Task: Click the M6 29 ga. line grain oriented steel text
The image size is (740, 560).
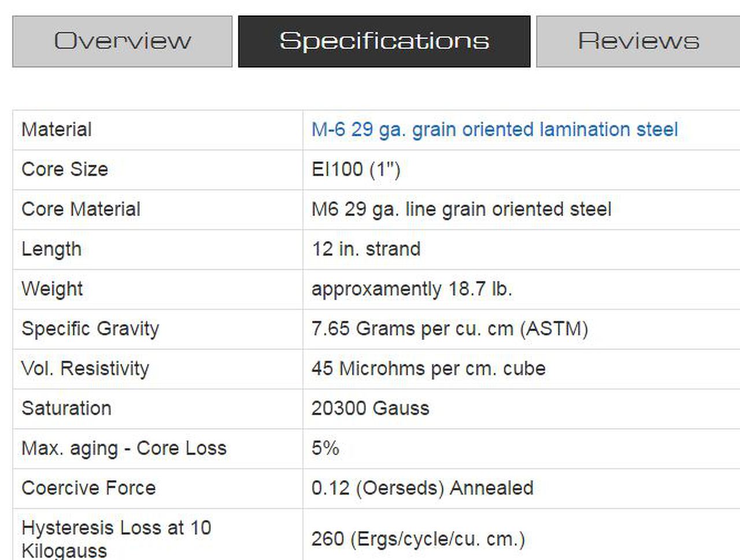Action: click(x=461, y=209)
